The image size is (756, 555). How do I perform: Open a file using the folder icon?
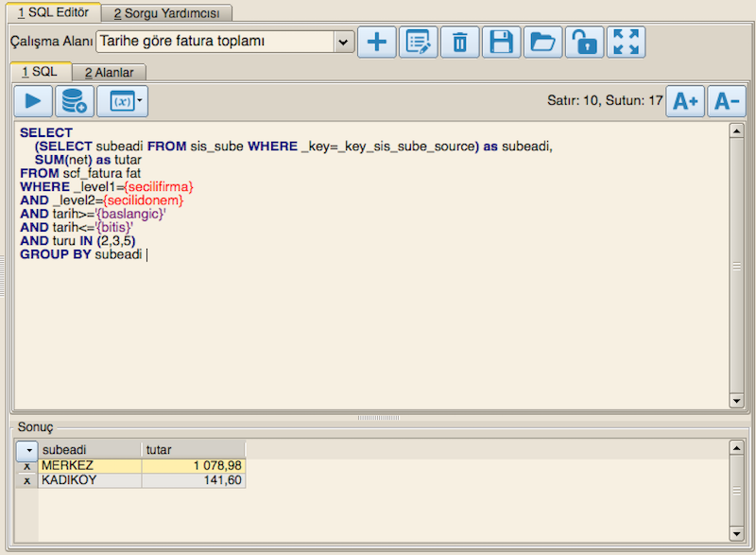543,42
